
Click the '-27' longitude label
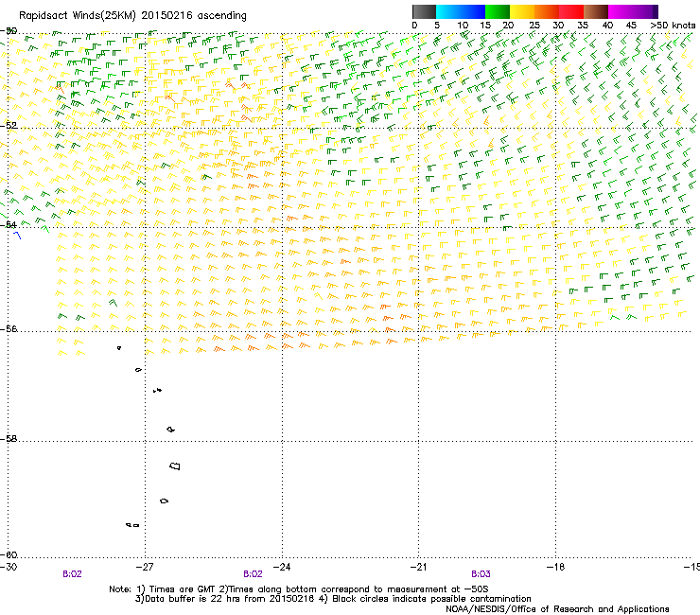[x=145, y=567]
